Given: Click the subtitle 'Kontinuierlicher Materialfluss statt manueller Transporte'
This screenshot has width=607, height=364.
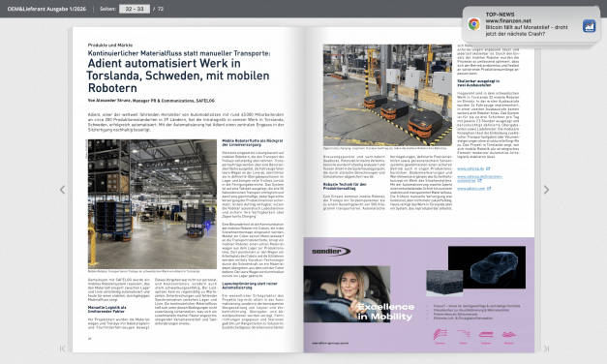Looking at the screenshot, I should click(x=179, y=53).
